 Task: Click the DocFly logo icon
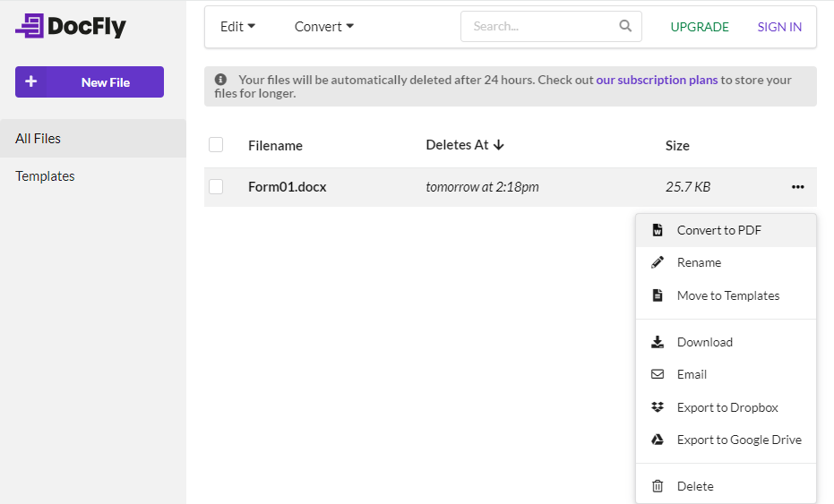(x=30, y=27)
